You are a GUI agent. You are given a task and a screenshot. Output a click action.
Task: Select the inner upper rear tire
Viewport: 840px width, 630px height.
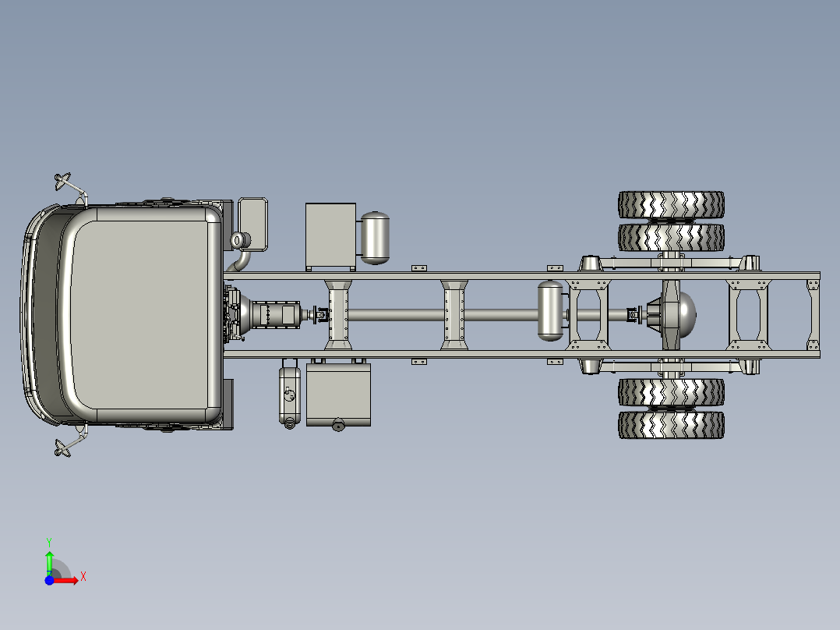671,238
